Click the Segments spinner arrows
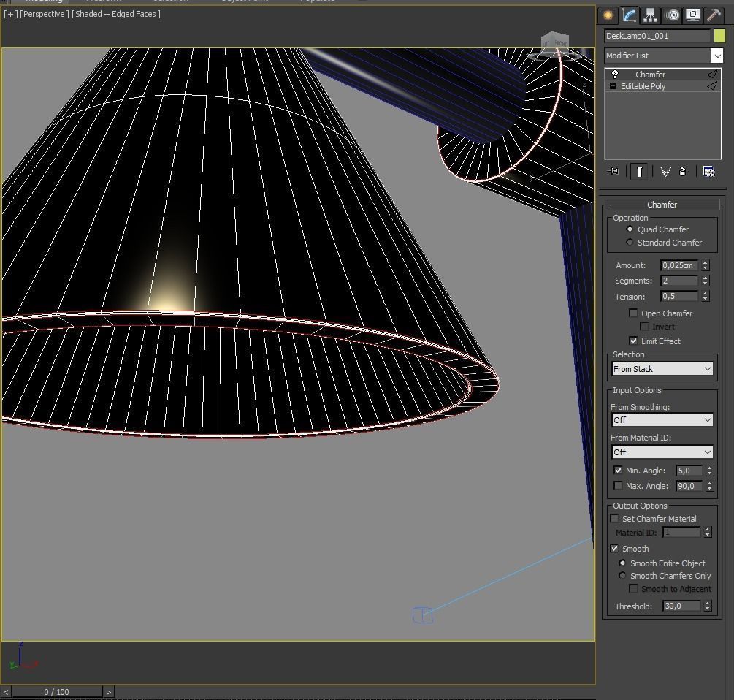734x700 pixels. tap(705, 281)
